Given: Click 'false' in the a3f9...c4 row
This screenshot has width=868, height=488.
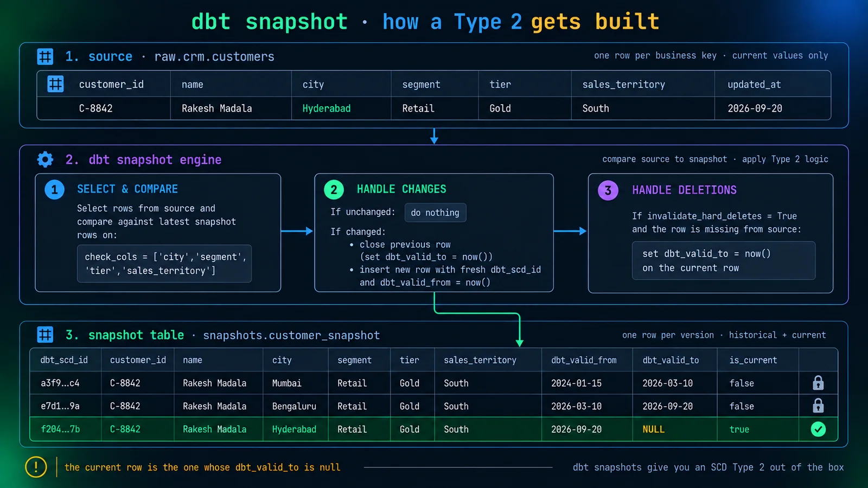Looking at the screenshot, I should point(742,383).
